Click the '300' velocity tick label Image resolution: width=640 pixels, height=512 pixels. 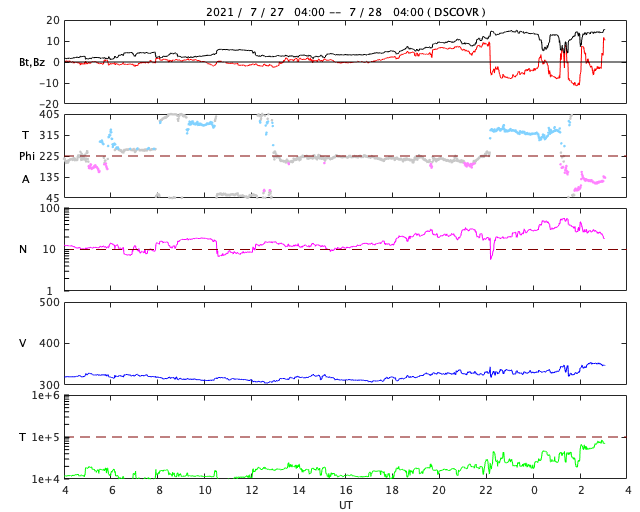click(x=49, y=385)
